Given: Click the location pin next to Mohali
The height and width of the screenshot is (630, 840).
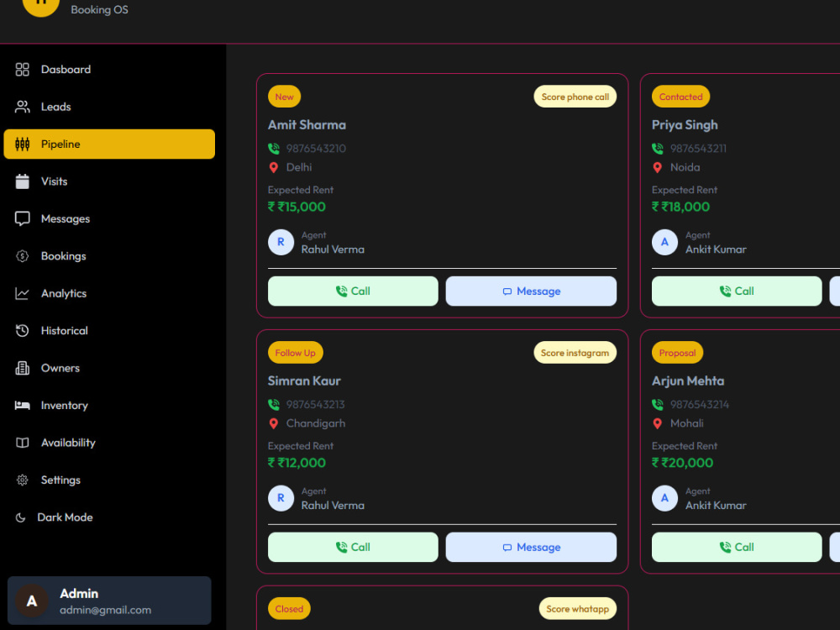Looking at the screenshot, I should tap(658, 423).
